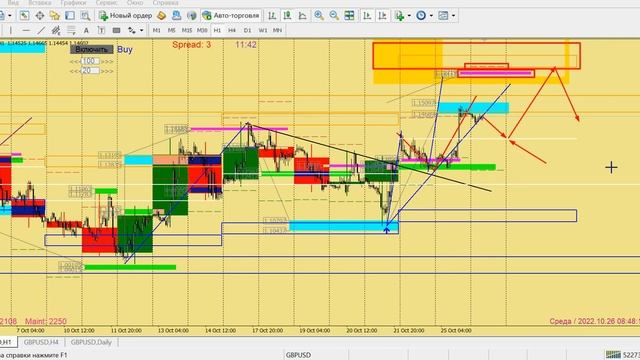Switch chart to candlesticks mode

287,16
